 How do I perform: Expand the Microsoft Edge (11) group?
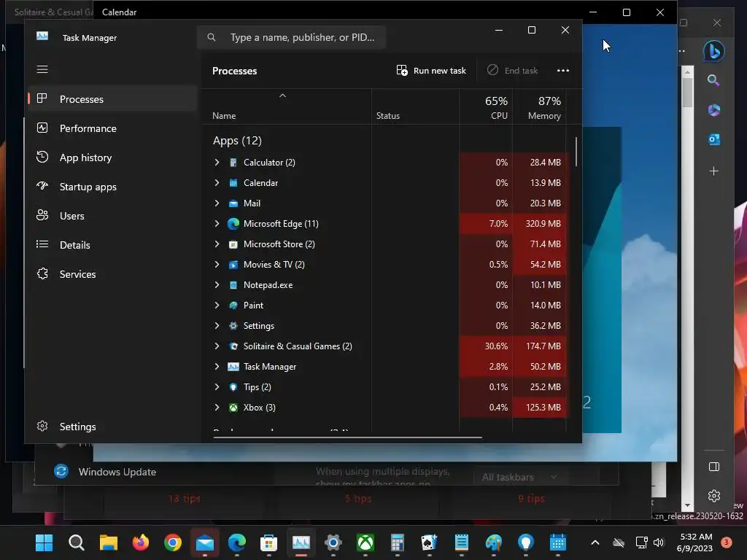pos(217,223)
